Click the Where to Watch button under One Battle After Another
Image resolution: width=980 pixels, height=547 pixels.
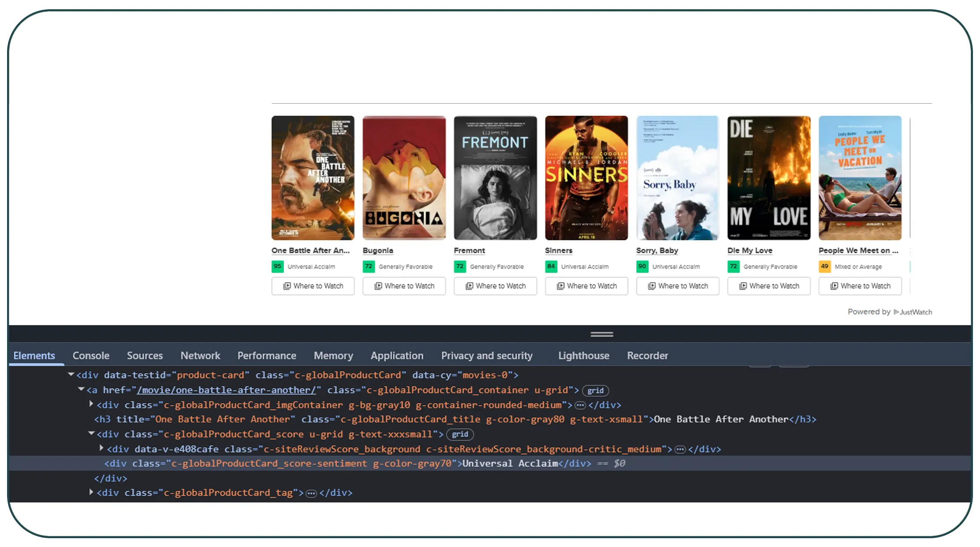point(313,286)
